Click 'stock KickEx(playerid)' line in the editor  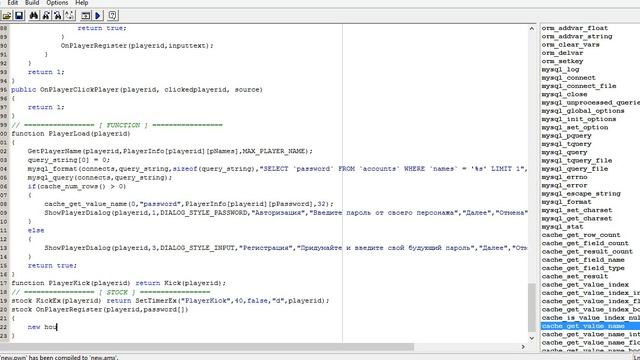tap(170, 300)
